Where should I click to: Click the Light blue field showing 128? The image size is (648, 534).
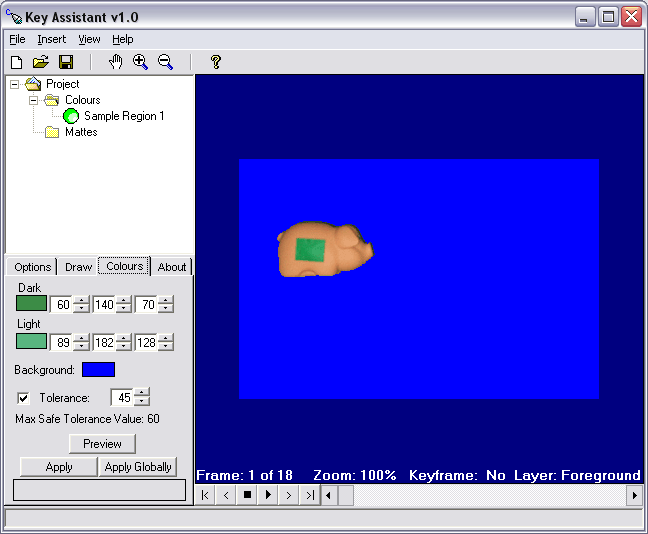pyautogui.click(x=146, y=342)
